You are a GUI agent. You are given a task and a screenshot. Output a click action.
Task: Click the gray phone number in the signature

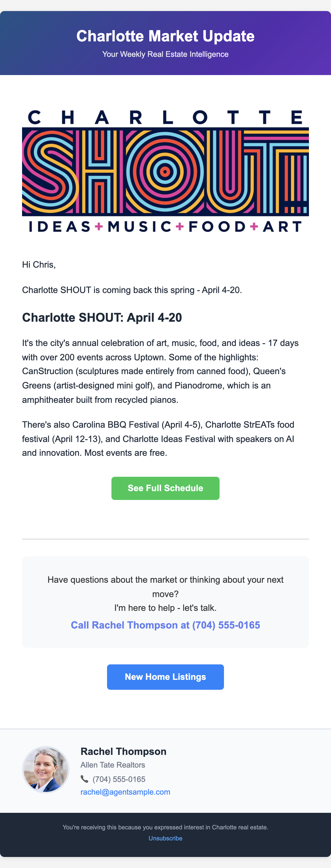pyautogui.click(x=119, y=779)
